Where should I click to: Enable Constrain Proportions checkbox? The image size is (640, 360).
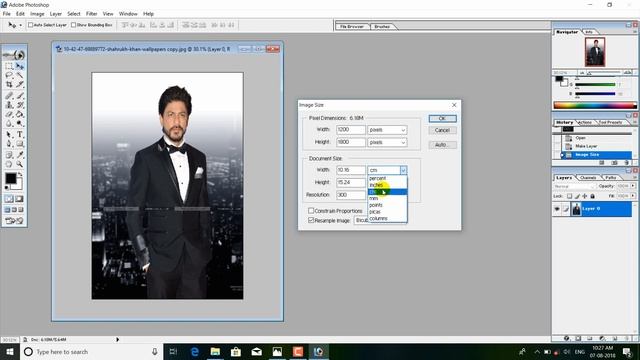[x=311, y=211]
